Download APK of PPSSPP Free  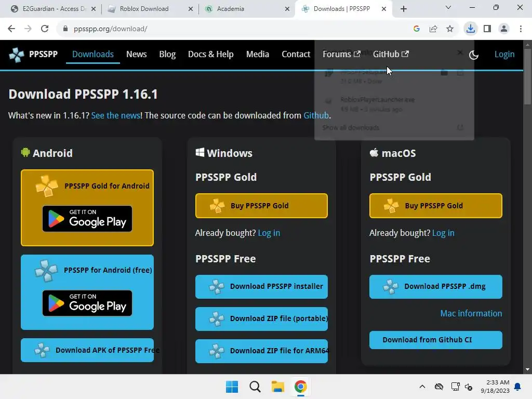point(87,350)
